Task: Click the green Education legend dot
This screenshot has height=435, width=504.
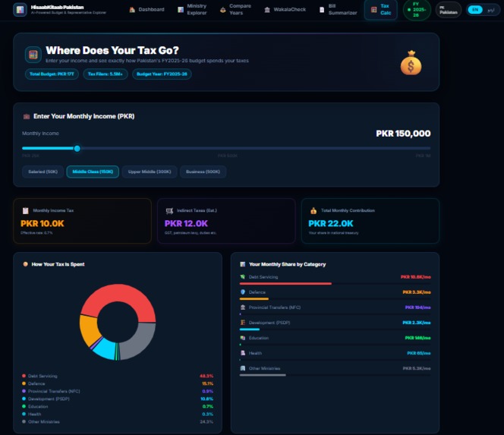Action: click(x=24, y=407)
